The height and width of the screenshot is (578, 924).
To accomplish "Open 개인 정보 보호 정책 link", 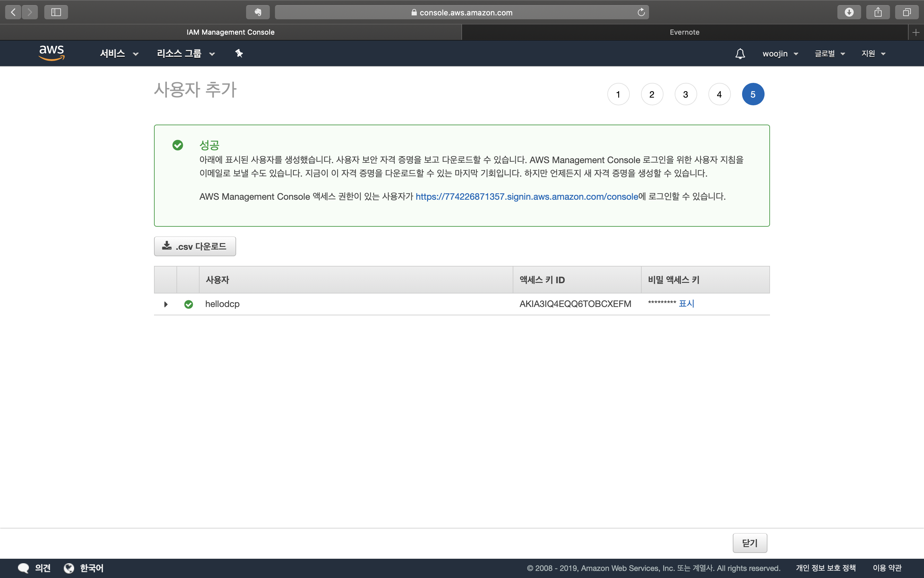I will [x=826, y=568].
